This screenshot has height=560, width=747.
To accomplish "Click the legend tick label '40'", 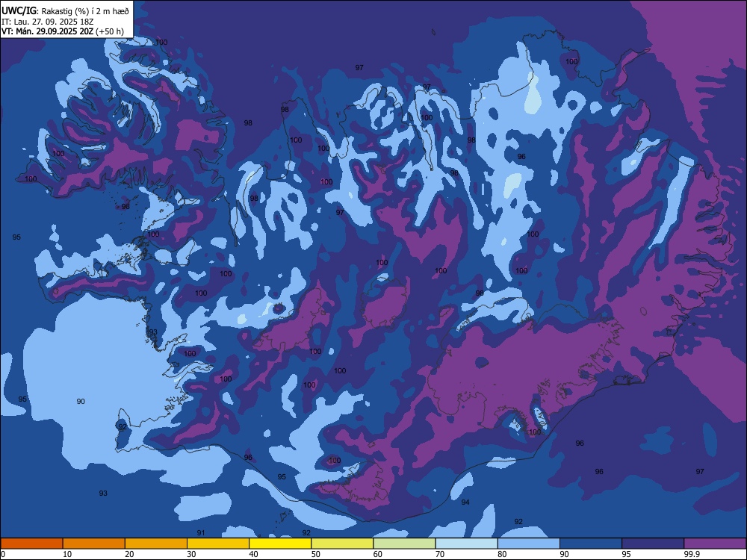I will click(253, 554).
